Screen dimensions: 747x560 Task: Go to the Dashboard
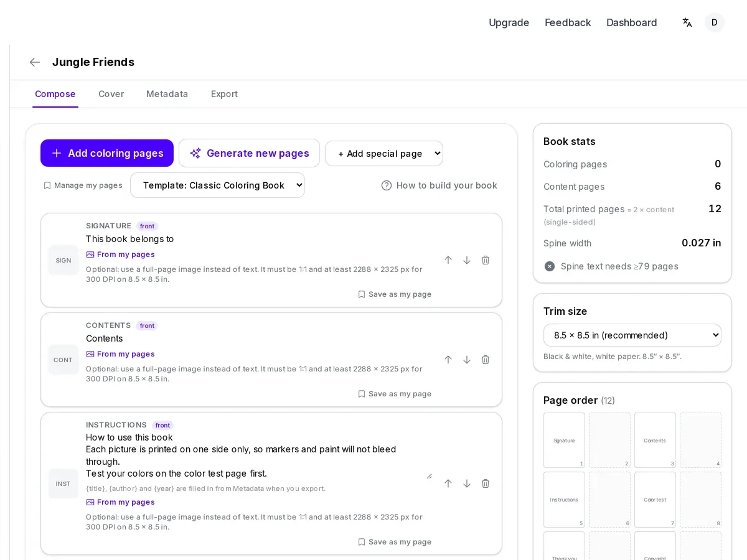click(632, 22)
